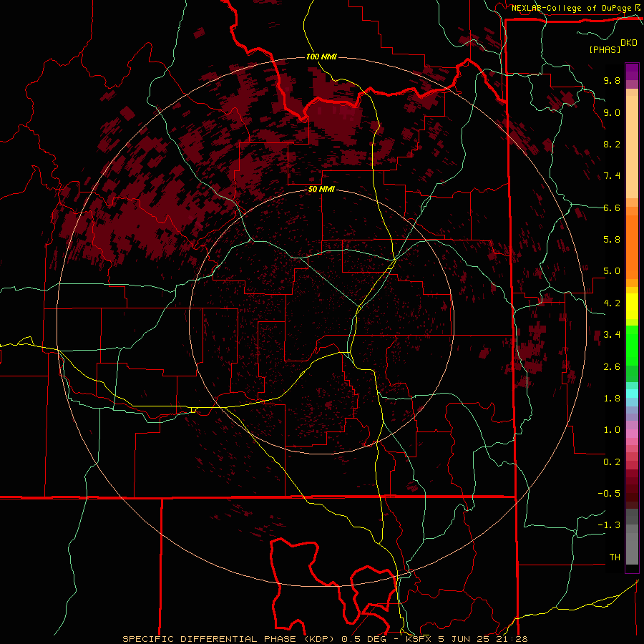
Task: Click the 5.0 value on the color scale
Action: click(x=612, y=271)
